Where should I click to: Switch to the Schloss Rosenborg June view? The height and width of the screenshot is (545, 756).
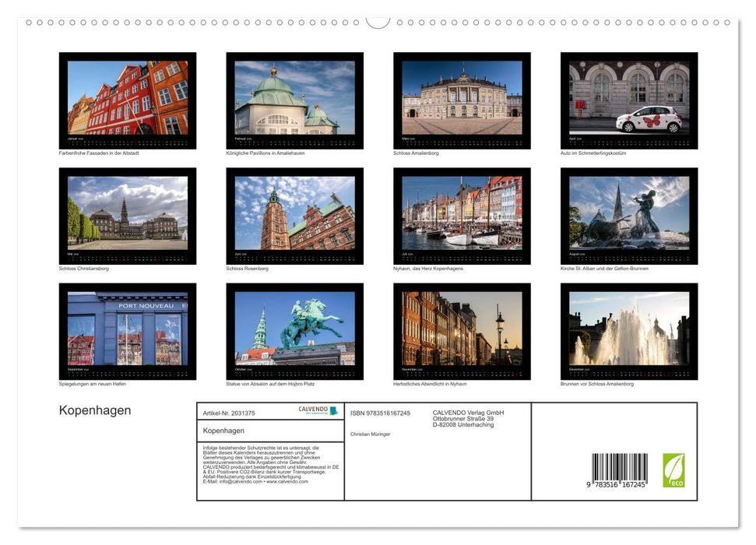tap(295, 216)
